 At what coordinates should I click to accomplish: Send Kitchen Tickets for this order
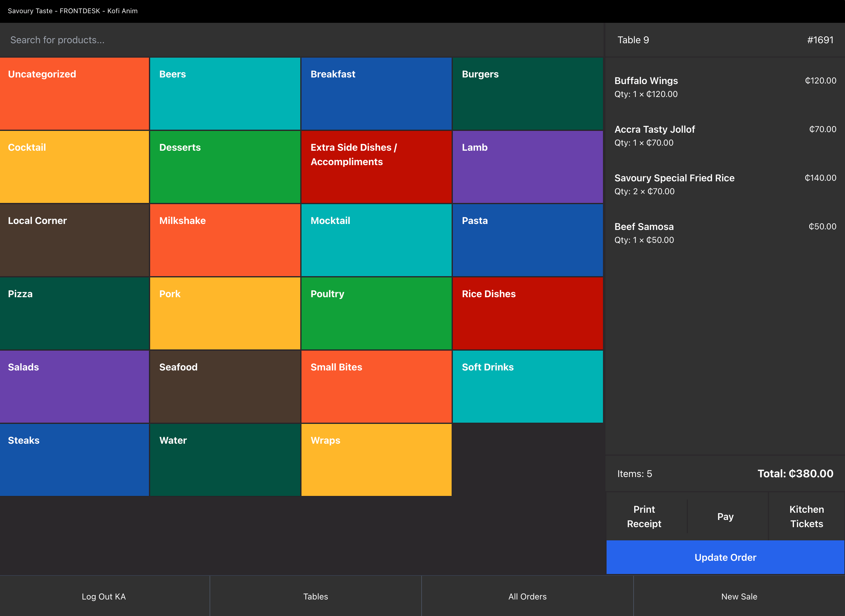pyautogui.click(x=806, y=516)
